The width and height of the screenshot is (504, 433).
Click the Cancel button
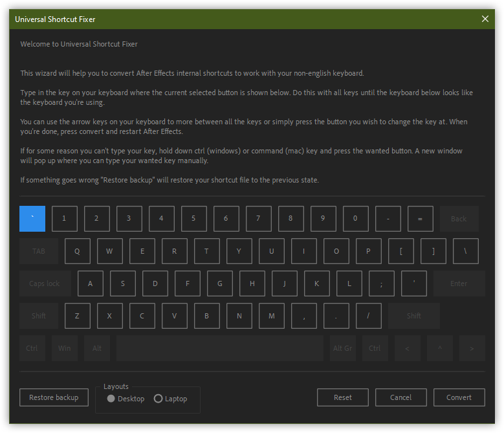coord(401,397)
